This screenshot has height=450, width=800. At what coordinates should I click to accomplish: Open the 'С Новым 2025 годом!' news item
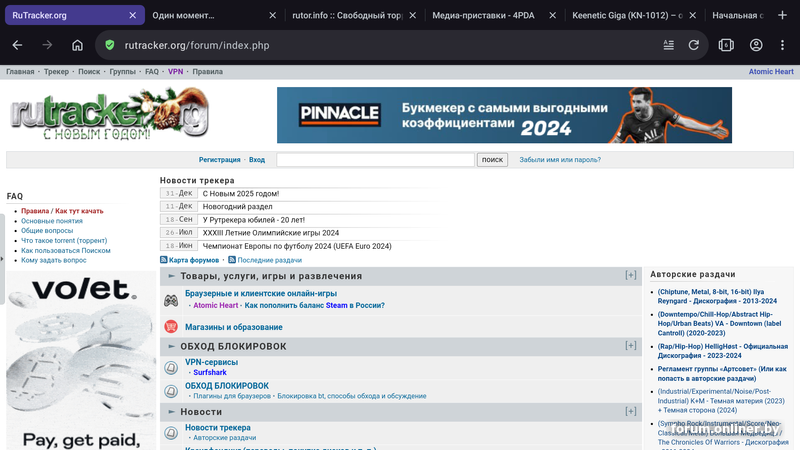[241, 193]
